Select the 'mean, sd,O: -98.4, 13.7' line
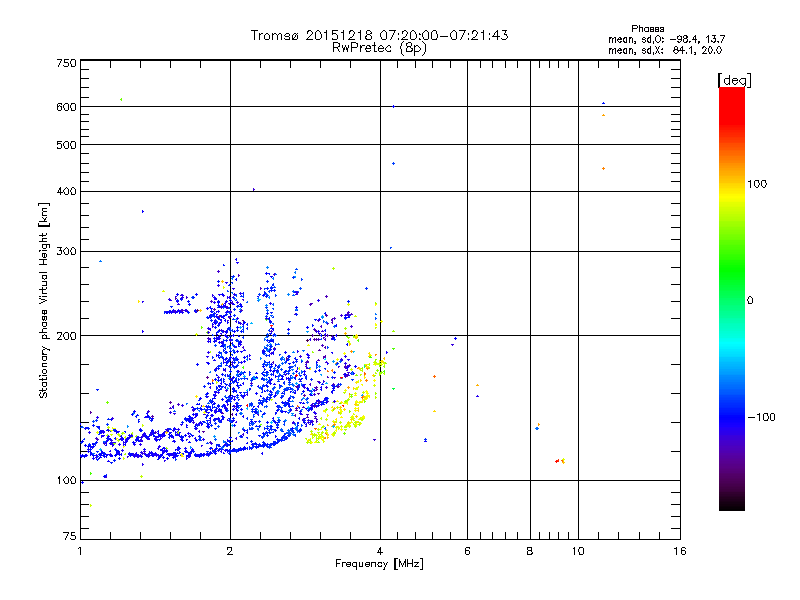The height and width of the screenshot is (600, 800). coord(666,39)
